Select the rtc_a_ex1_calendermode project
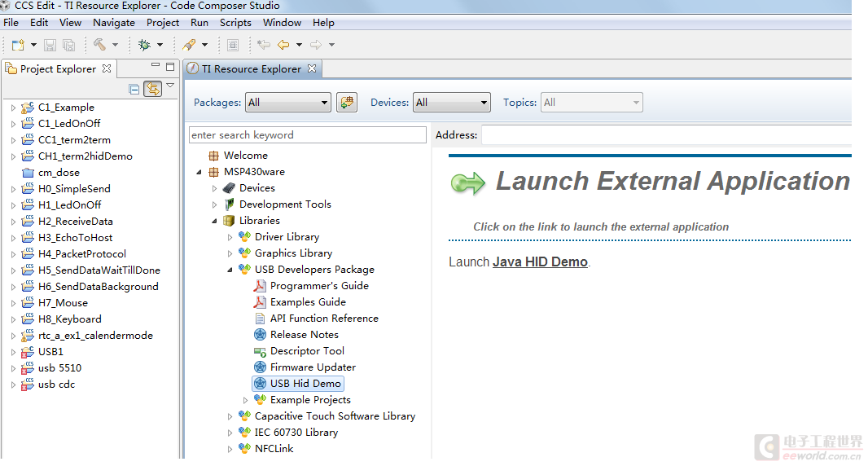Image resolution: width=868 pixels, height=466 pixels. tap(95, 336)
